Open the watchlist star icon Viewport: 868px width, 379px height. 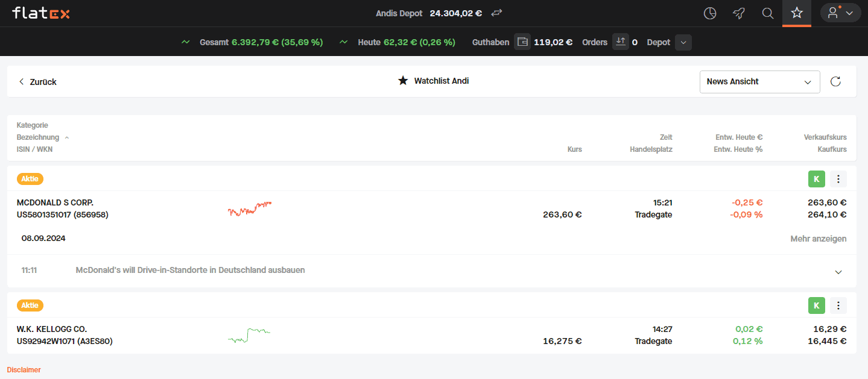click(x=797, y=13)
